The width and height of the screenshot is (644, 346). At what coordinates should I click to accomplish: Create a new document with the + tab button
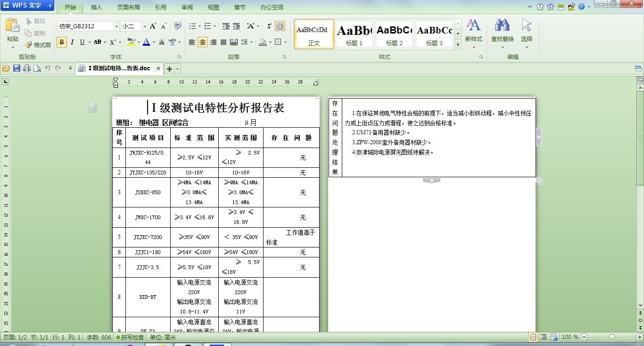click(x=169, y=68)
